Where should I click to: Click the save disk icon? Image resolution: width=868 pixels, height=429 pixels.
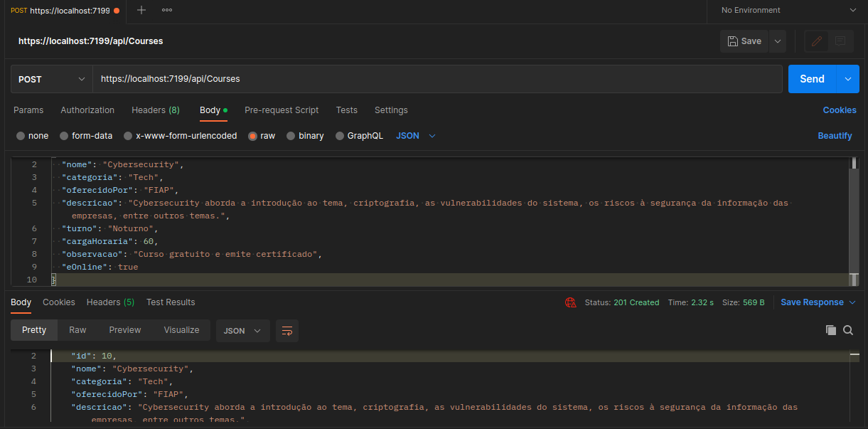tap(732, 41)
